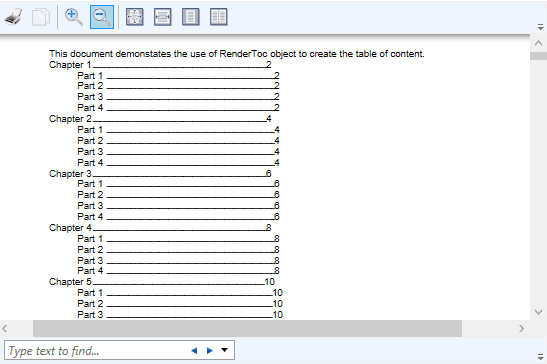Viewport: 547px width, 364px height.
Task: Open the Chapter 2 TOC entry
Action: pyautogui.click(x=160, y=119)
